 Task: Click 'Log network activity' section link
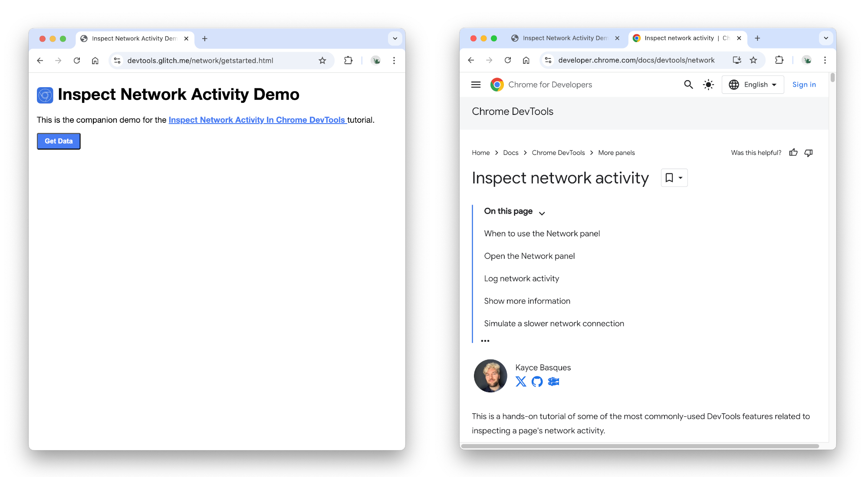[521, 278]
